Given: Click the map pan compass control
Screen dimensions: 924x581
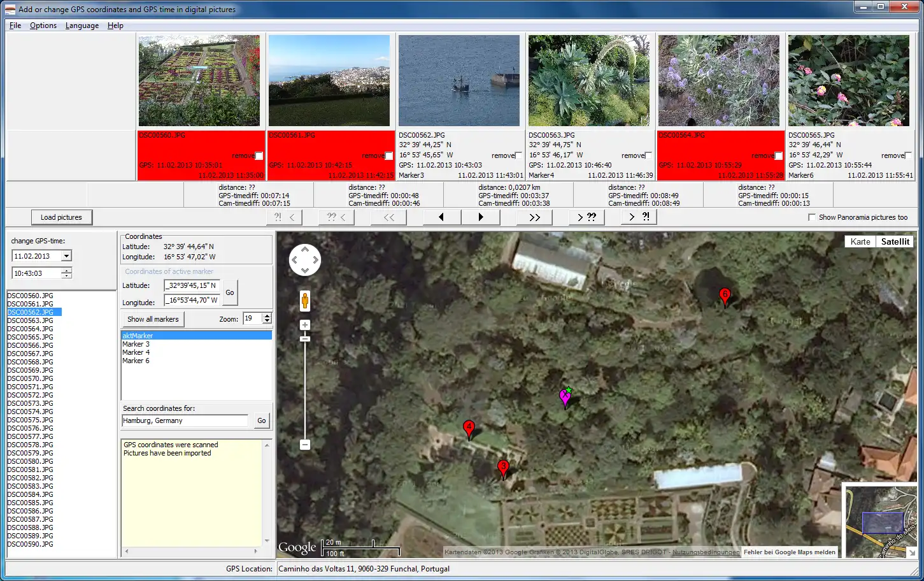Looking at the screenshot, I should click(304, 260).
